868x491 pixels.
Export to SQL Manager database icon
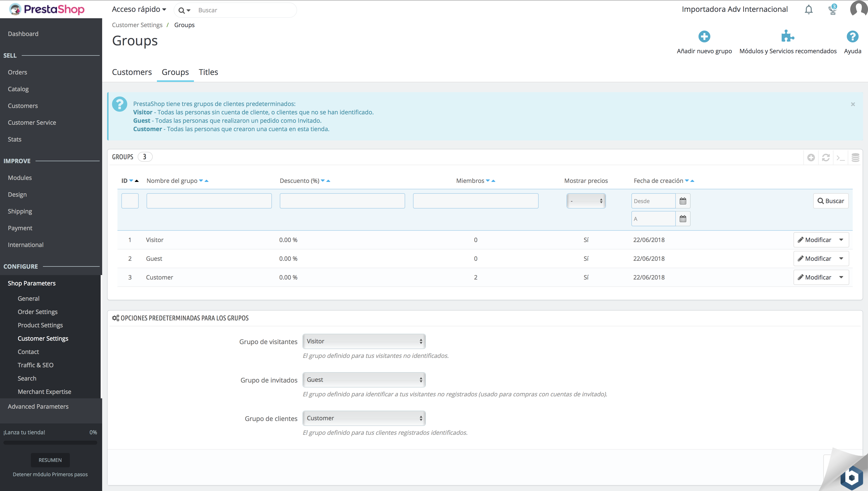point(855,158)
